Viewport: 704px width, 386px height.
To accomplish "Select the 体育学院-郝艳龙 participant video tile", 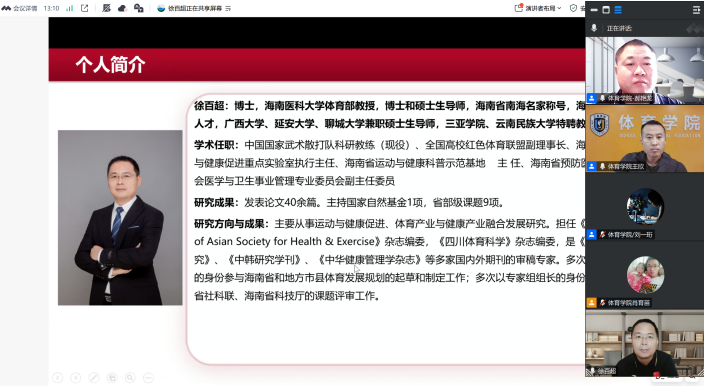I will [645, 70].
